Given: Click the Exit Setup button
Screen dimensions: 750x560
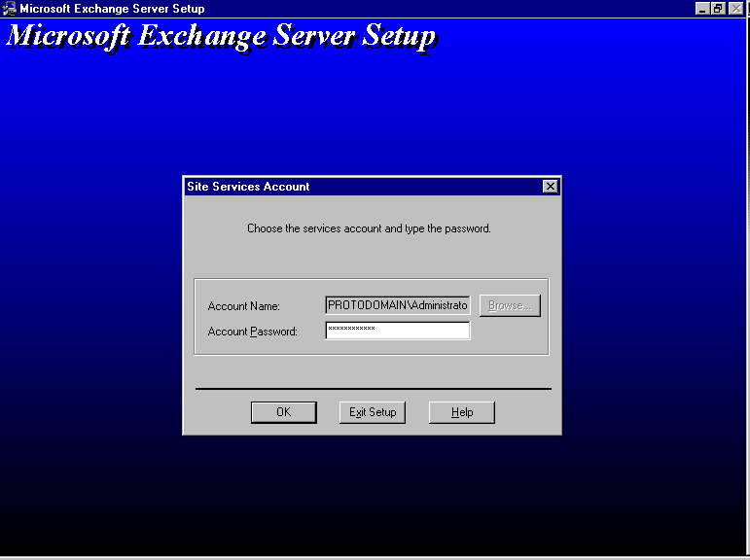Looking at the screenshot, I should (x=373, y=412).
